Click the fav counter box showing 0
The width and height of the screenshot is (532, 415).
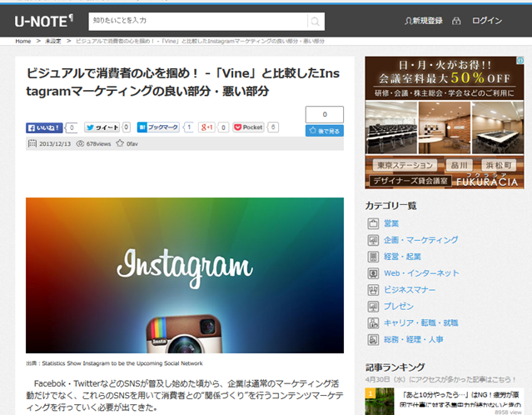point(325,114)
